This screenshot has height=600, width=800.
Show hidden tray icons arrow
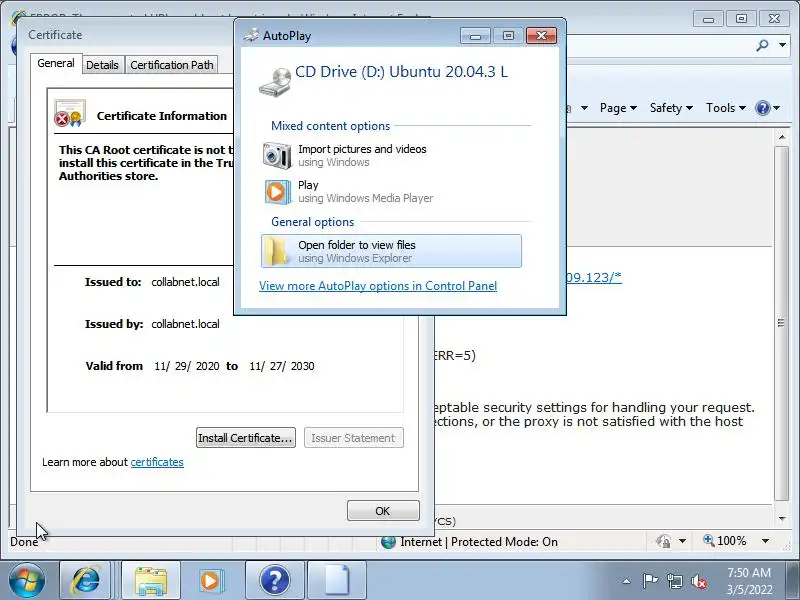627,581
